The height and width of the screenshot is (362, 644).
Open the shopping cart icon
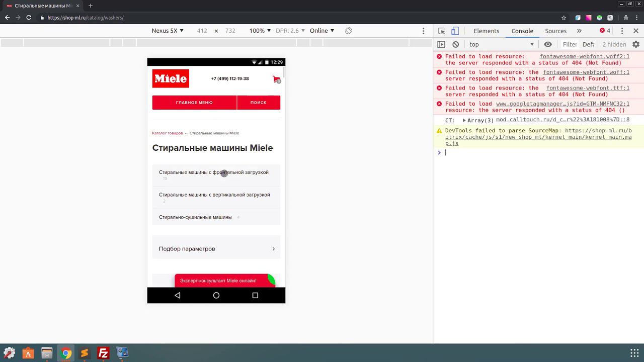tap(276, 79)
